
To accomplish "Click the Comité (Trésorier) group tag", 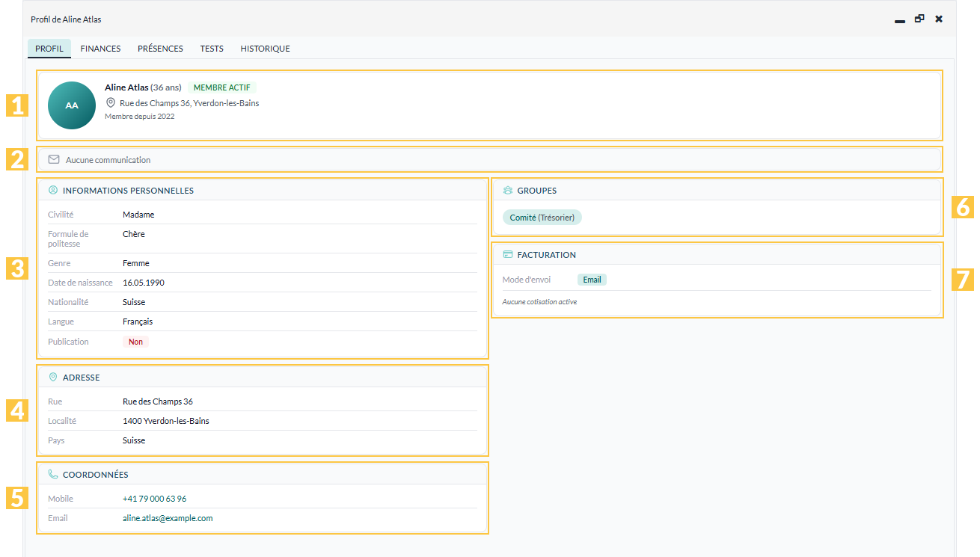I will 542,218.
